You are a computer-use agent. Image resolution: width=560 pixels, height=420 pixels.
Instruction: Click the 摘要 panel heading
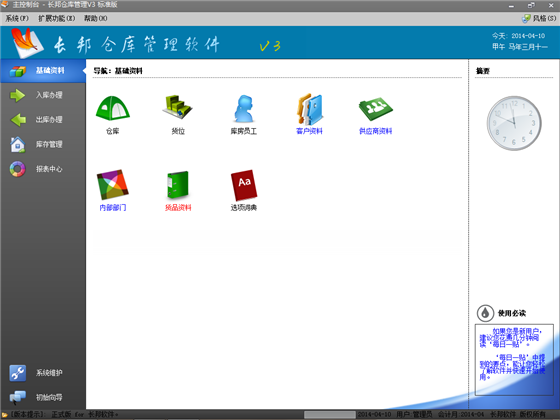[482, 71]
